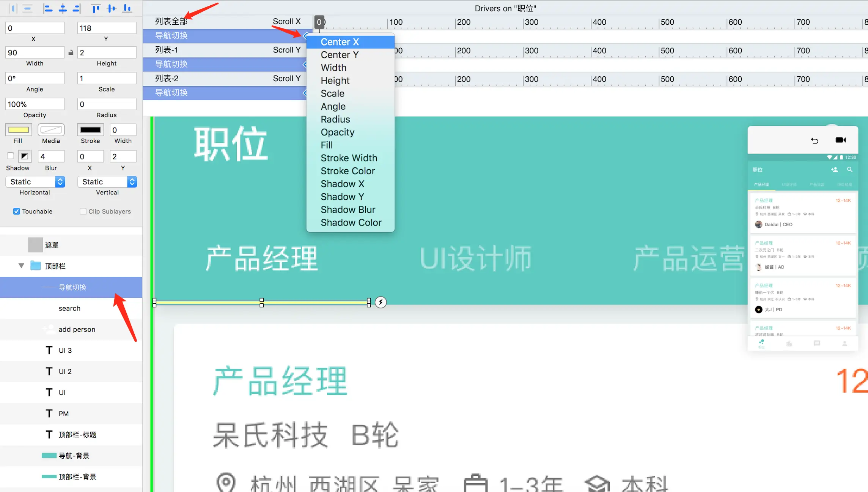Open the Horizontal Static dropdown
The width and height of the screenshot is (868, 492).
click(x=35, y=182)
